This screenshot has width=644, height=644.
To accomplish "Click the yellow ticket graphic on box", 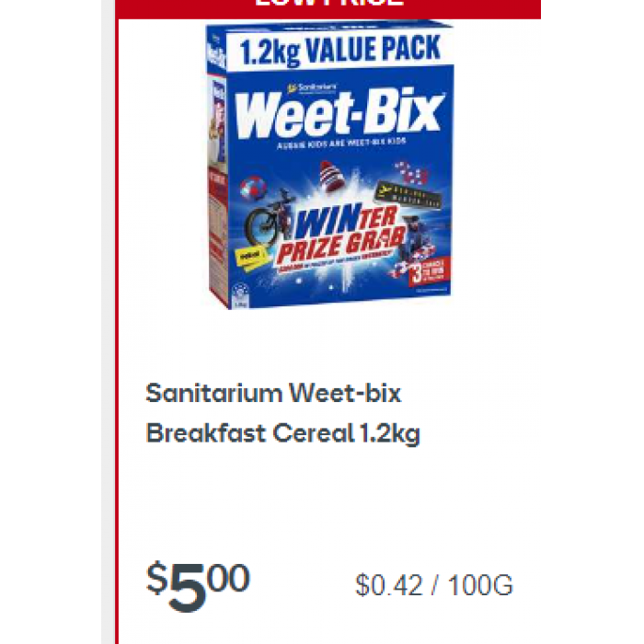I will pos(251,259).
